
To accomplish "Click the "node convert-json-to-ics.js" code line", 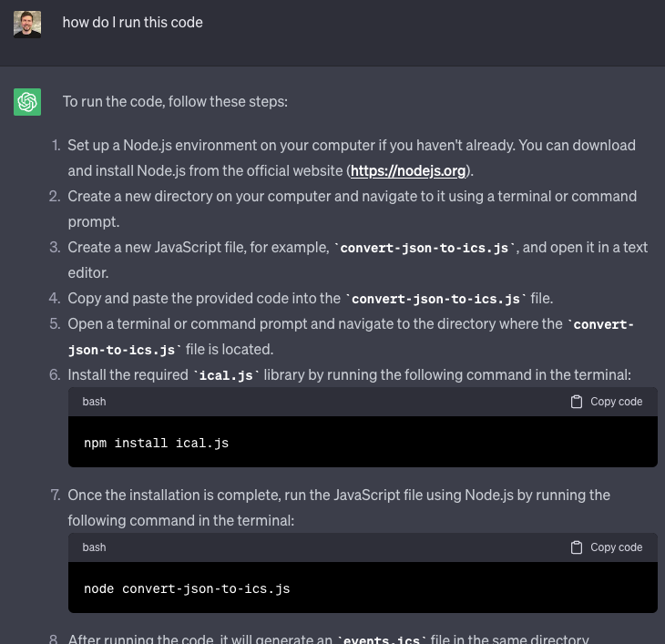I will [187, 588].
